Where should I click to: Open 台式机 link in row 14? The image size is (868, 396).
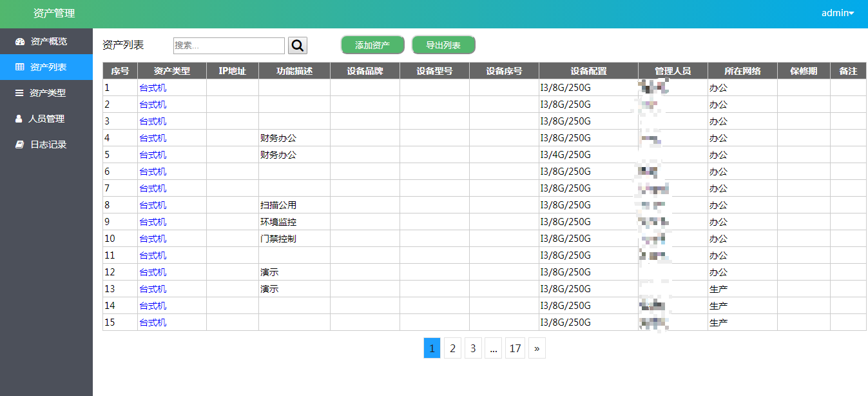[153, 306]
